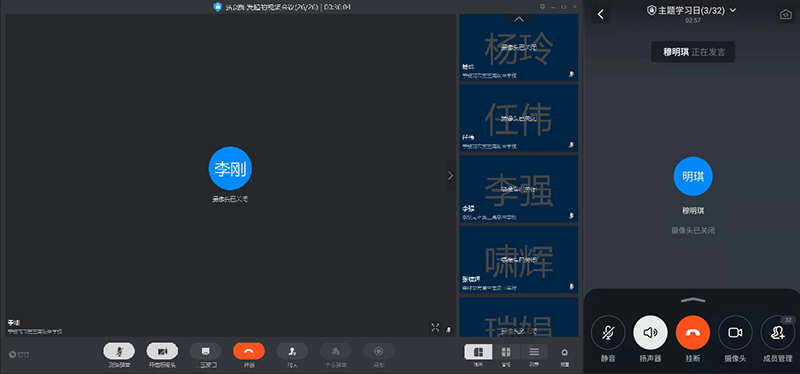This screenshot has width=800, height=374.
Task: Tap 挂断 hang up in mobile controls
Action: coord(692,333)
